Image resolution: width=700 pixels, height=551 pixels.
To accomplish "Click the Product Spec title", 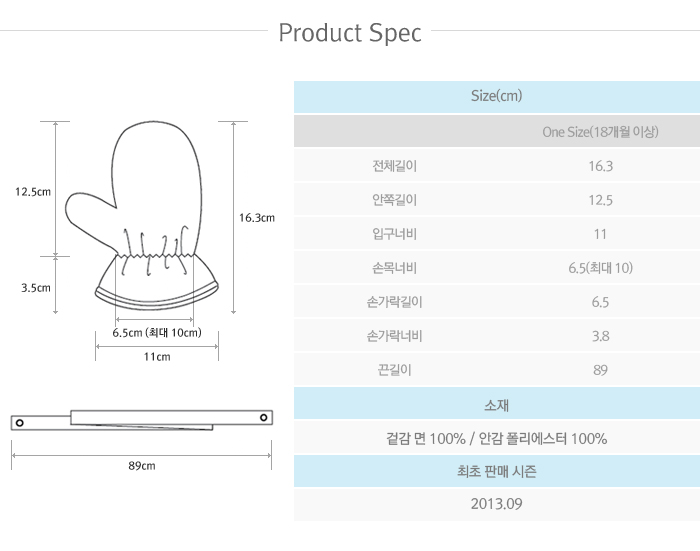I will coord(350,33).
